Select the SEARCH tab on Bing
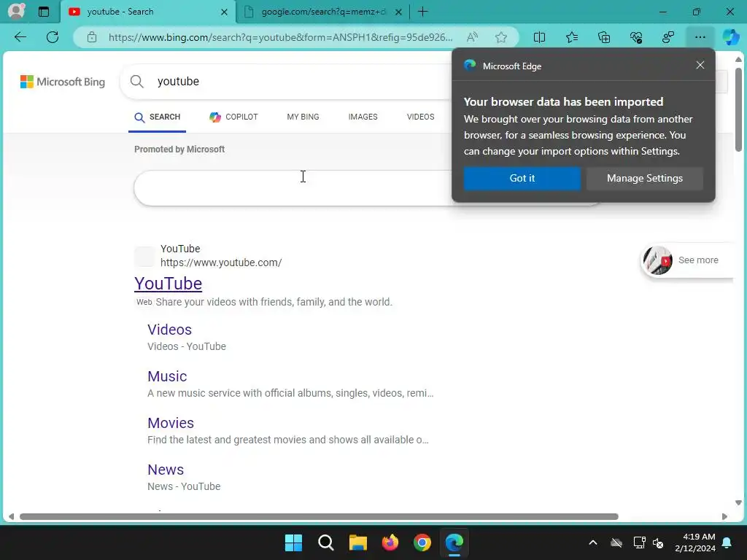The width and height of the screenshot is (747, 560). tap(158, 117)
